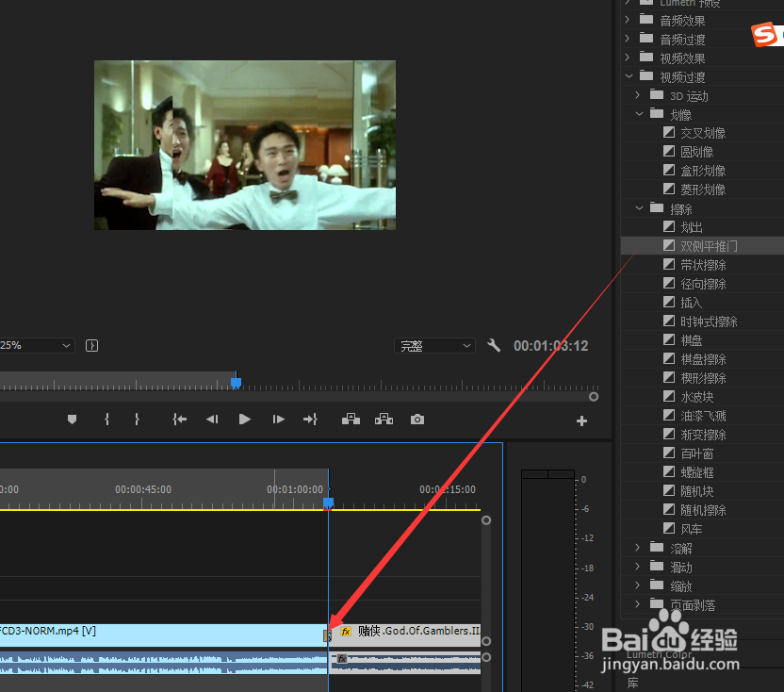
Task: Select the 百叶窗 transition
Action: pyautogui.click(x=696, y=453)
